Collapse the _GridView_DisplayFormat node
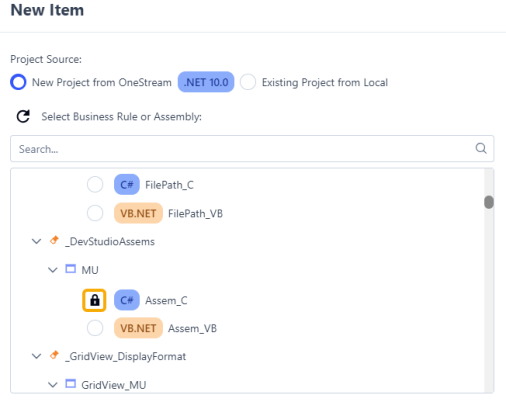The width and height of the screenshot is (506, 402). (x=36, y=356)
